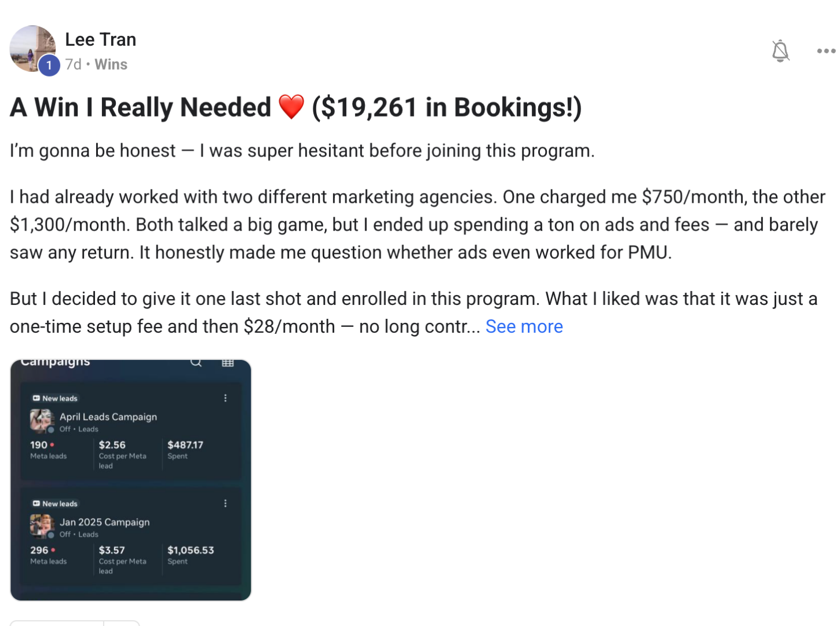This screenshot has width=840, height=626.
Task: Open the notifications bell
Action: [780, 50]
